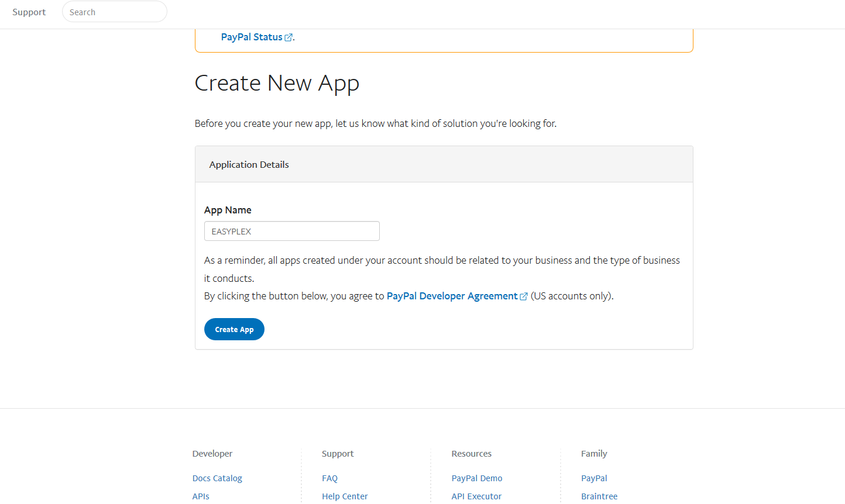Click the Resources footer section heading
The width and height of the screenshot is (845, 504).
pyautogui.click(x=471, y=453)
